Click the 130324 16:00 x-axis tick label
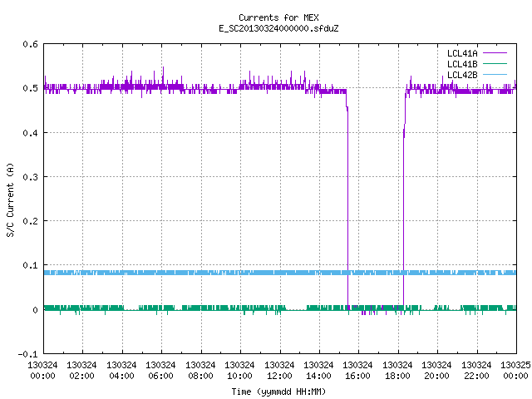Image resolution: width=532 pixels, height=399 pixels. point(358,371)
